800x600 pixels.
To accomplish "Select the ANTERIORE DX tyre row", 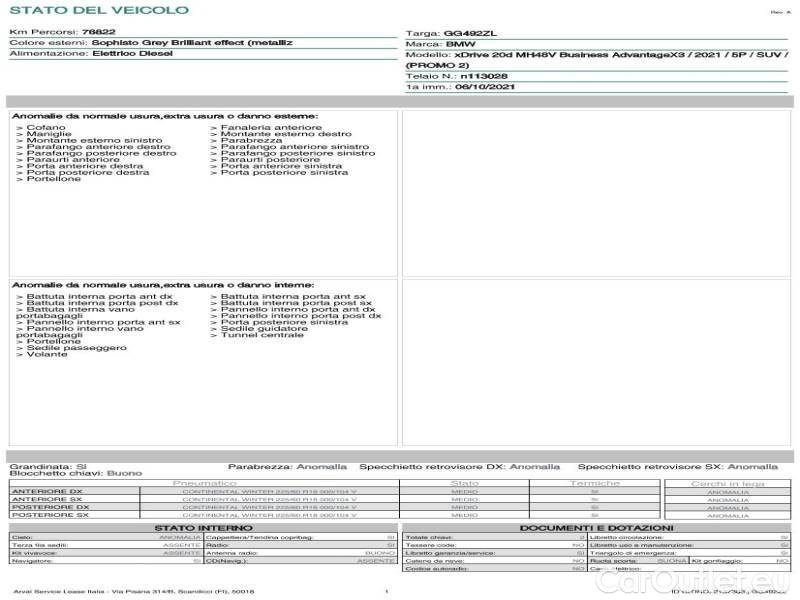I will 48,492.
